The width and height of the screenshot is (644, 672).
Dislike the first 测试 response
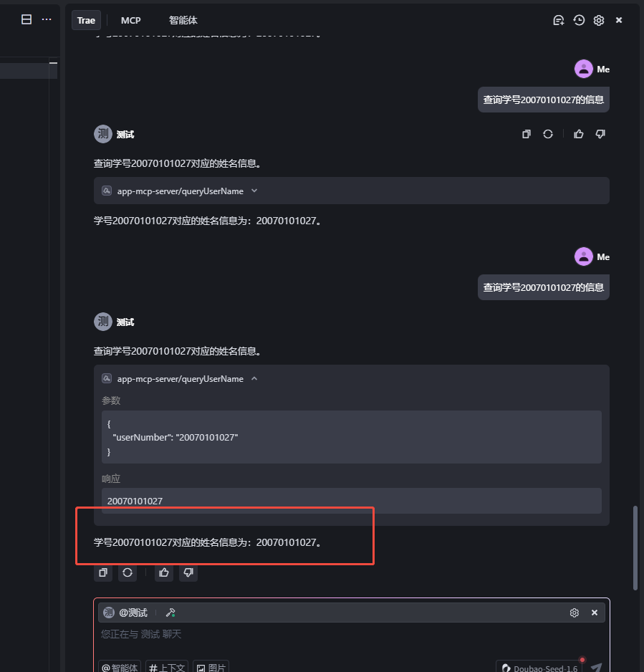pyautogui.click(x=600, y=134)
